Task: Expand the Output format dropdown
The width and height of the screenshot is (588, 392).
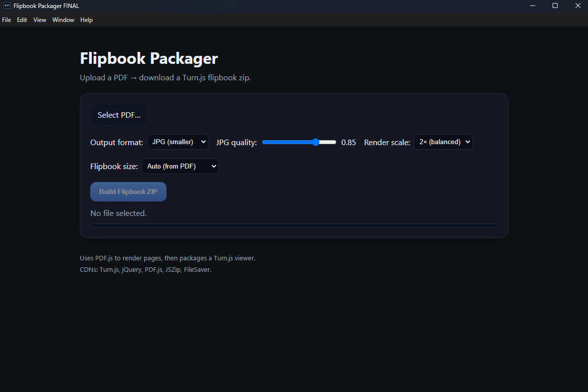Action: click(178, 142)
